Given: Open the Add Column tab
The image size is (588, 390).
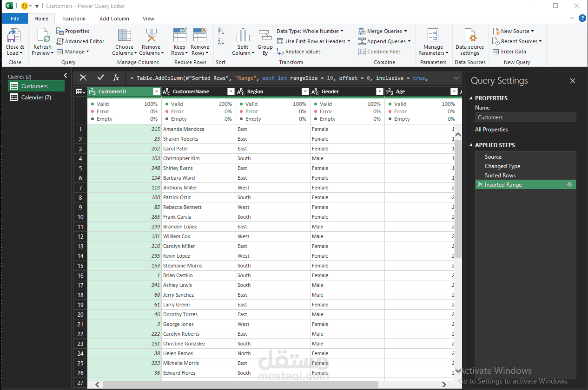Looking at the screenshot, I should [114, 19].
